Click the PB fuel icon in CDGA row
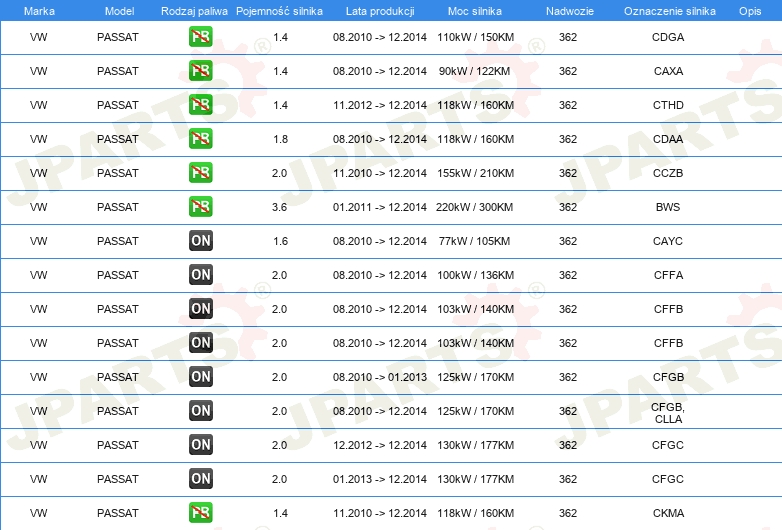The image size is (782, 530). [200, 37]
